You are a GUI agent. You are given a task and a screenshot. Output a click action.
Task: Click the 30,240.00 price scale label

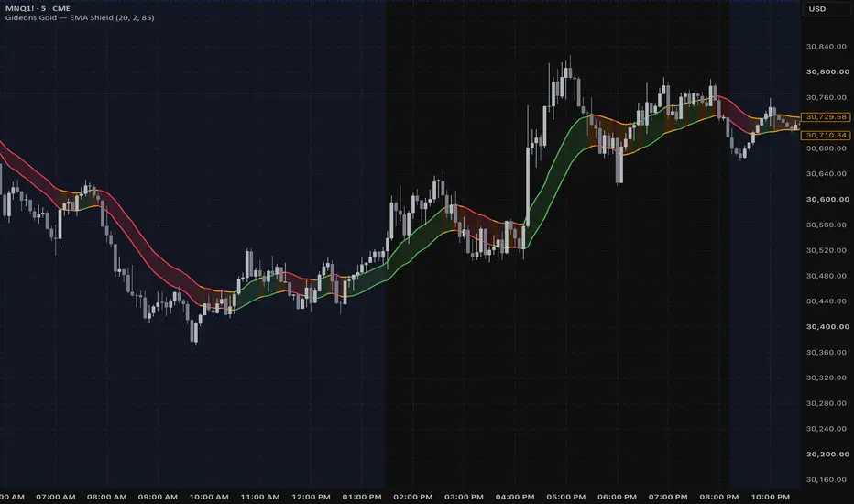point(827,428)
